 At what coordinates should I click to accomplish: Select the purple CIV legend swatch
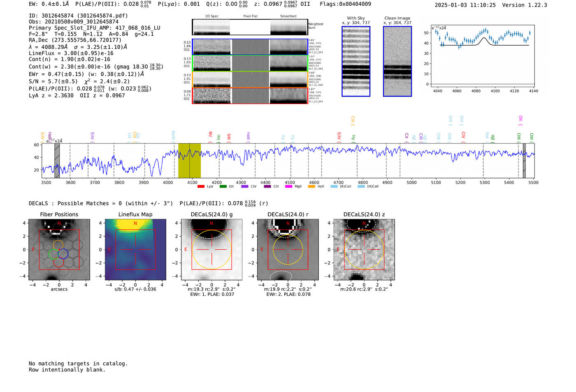point(245,186)
